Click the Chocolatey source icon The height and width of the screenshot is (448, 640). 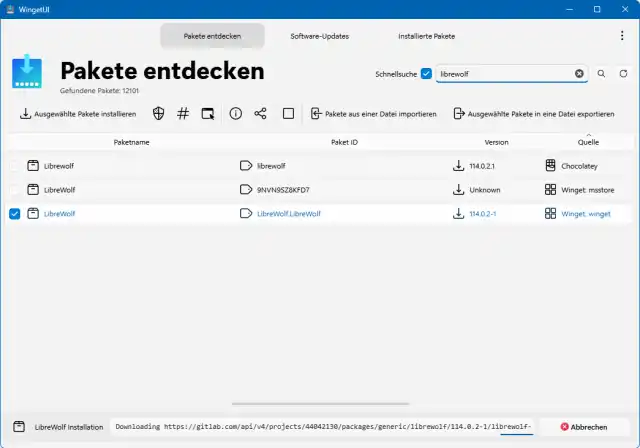tap(550, 165)
